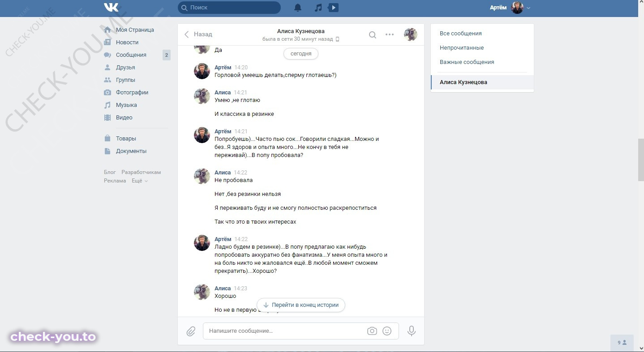Click the Товары bag icon
Screen dimensions: 644x352
click(x=107, y=139)
